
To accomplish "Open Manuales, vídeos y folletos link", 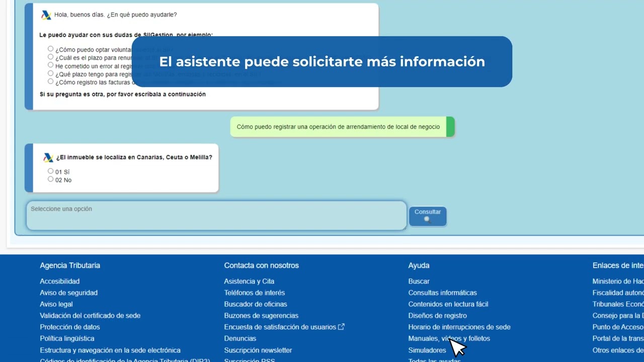I will click(x=449, y=338).
